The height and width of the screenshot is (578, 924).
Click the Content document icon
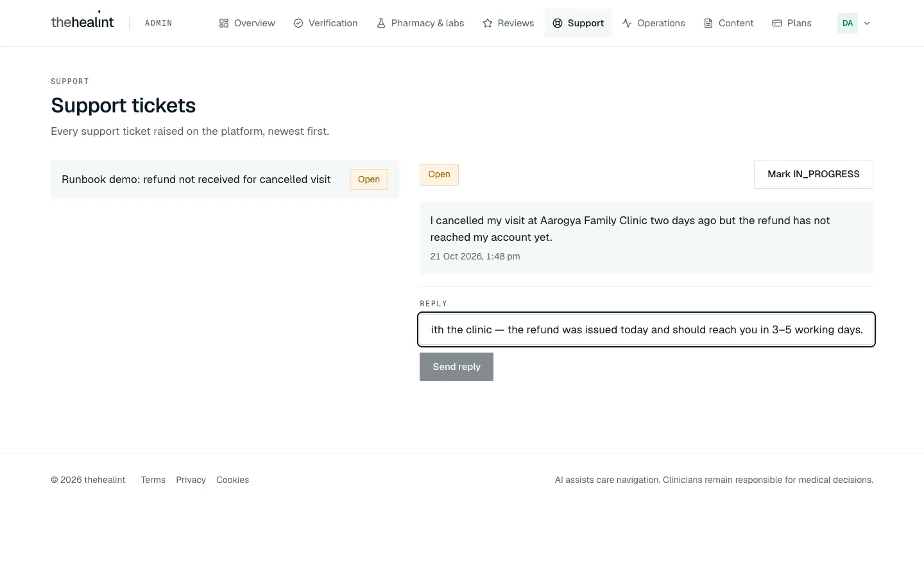[708, 23]
